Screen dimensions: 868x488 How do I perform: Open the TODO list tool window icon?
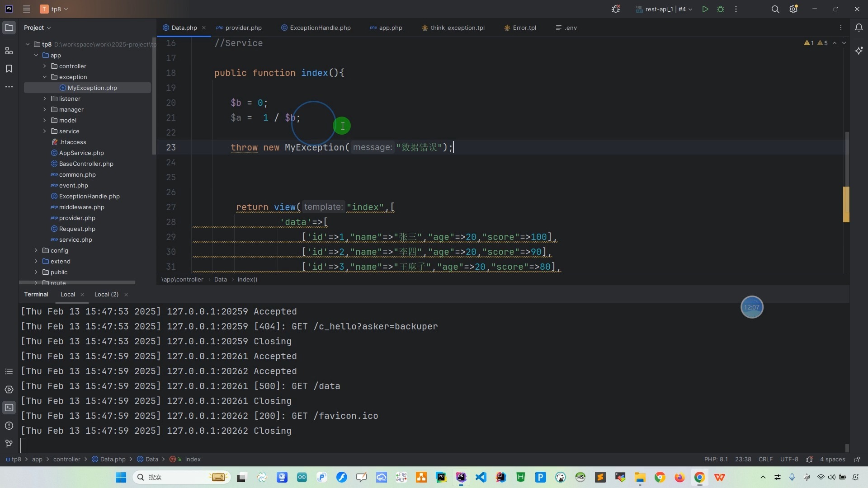pyautogui.click(x=9, y=371)
